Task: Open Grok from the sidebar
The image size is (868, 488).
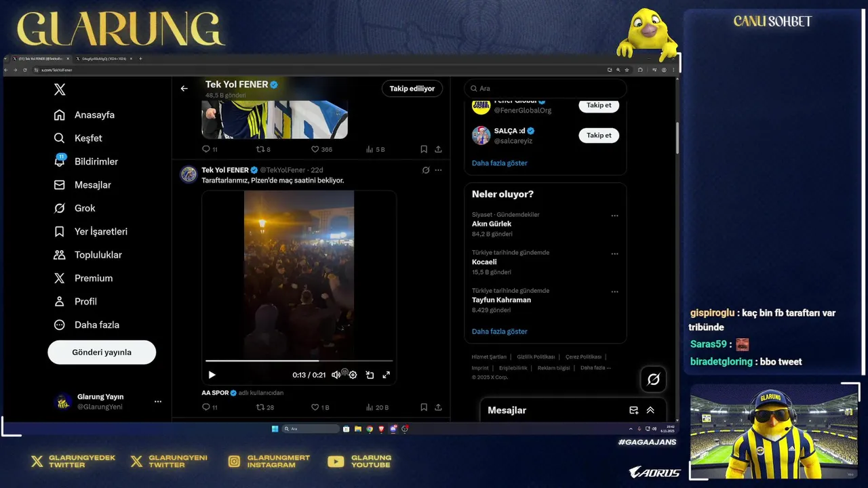Action: pos(75,208)
